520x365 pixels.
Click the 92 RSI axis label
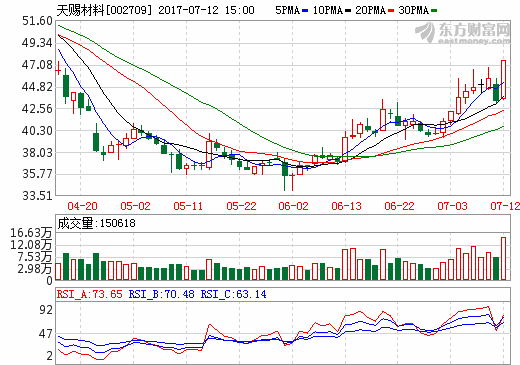pos(46,310)
